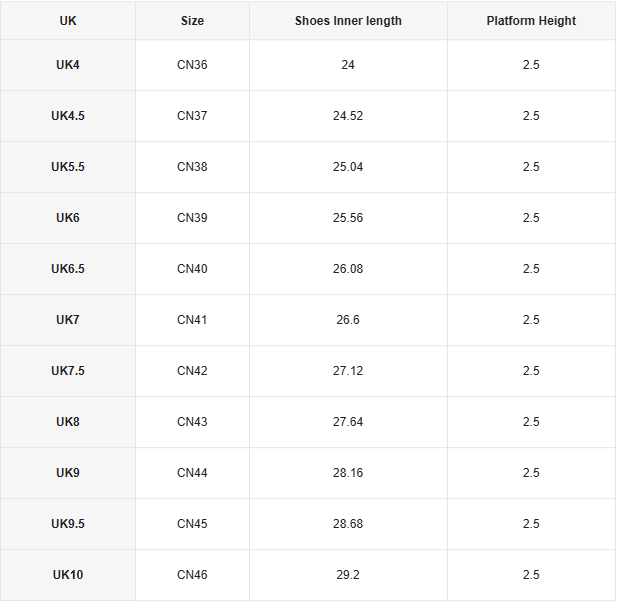Click the 26.08 inner length value

(348, 269)
